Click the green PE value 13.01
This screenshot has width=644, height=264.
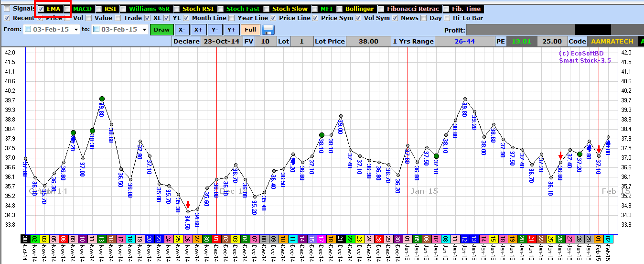521,41
